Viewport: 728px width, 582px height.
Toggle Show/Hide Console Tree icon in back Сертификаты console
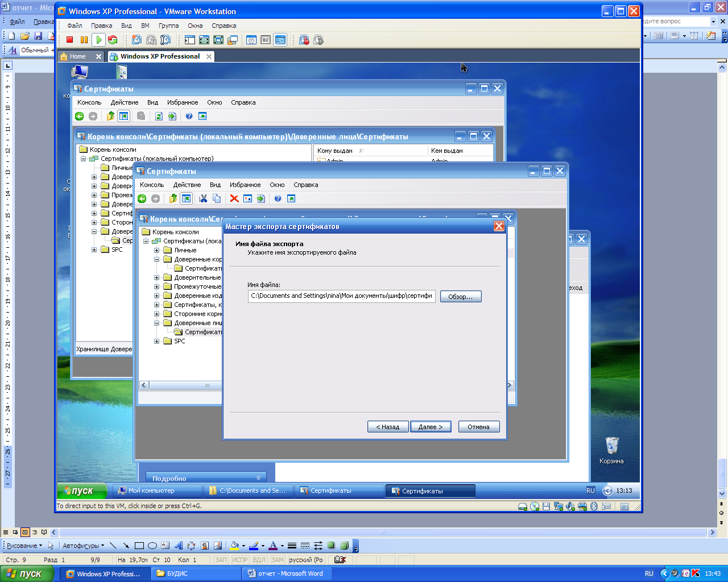point(123,116)
